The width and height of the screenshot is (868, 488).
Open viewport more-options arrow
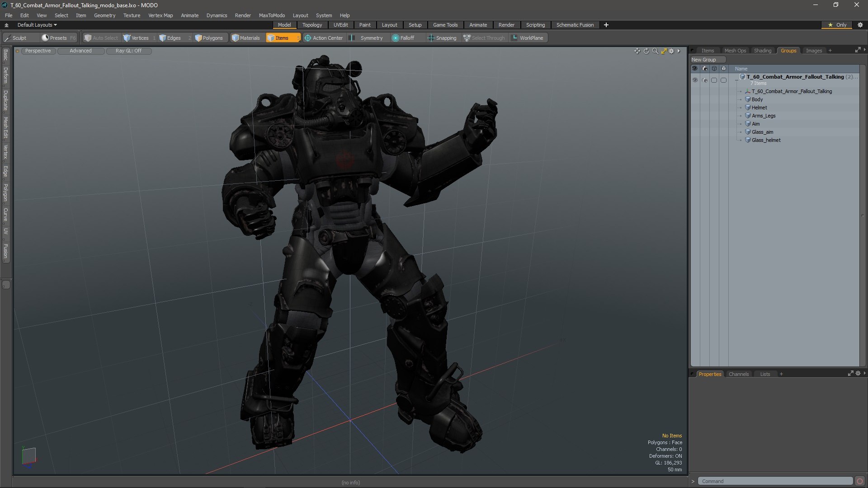coord(679,51)
